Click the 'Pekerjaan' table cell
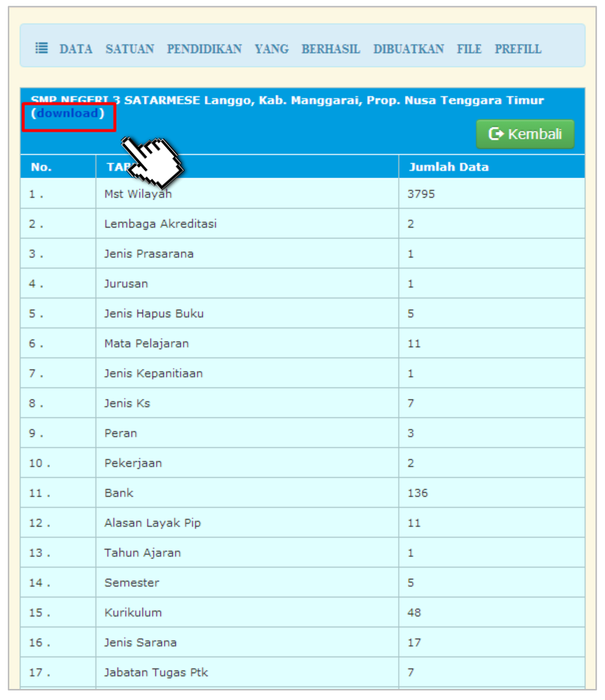The width and height of the screenshot is (605, 700). pos(133,463)
